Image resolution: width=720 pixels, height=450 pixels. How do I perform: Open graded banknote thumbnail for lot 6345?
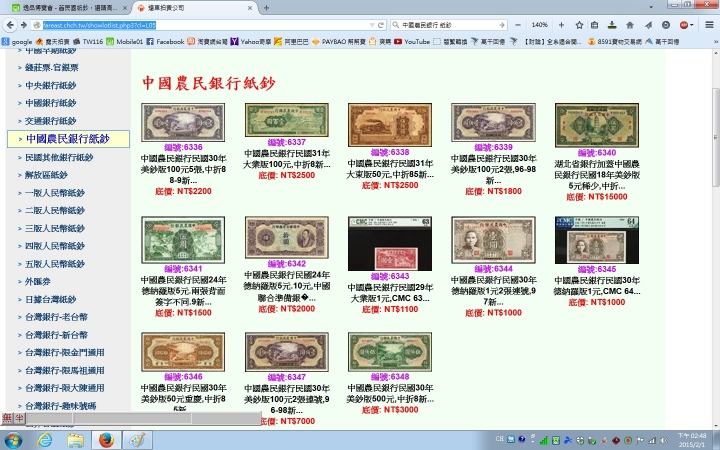pos(596,240)
